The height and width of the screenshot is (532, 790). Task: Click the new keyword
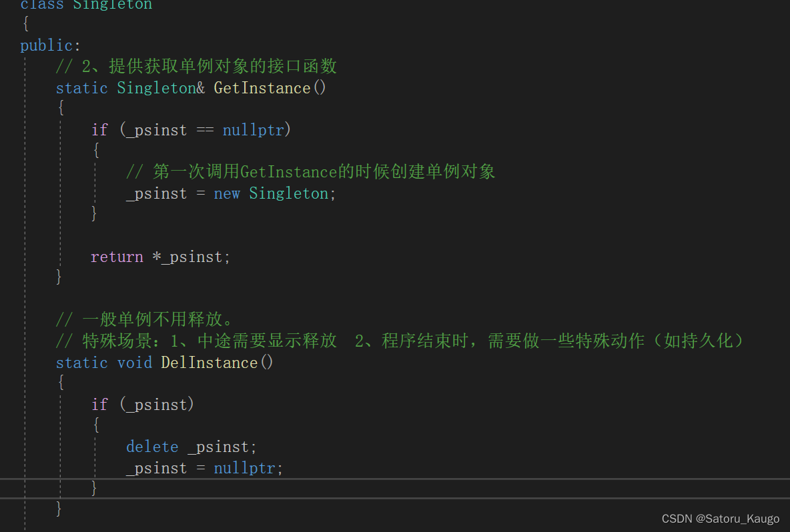point(227,193)
